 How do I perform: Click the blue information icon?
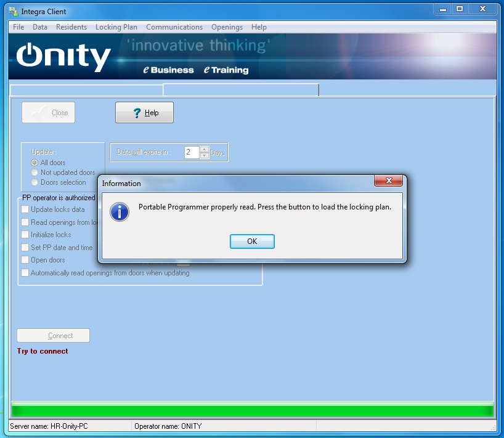119,211
